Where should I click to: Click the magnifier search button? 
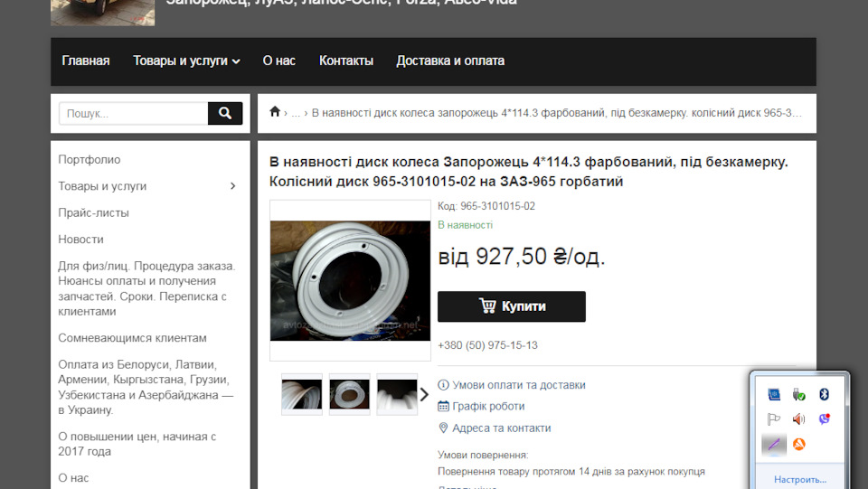tap(225, 113)
